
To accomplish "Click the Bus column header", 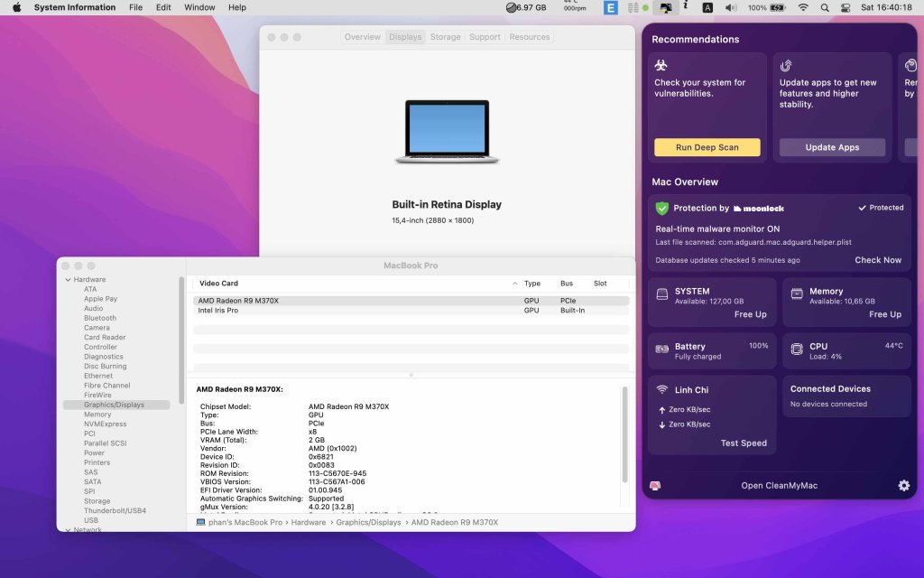I will click(567, 284).
